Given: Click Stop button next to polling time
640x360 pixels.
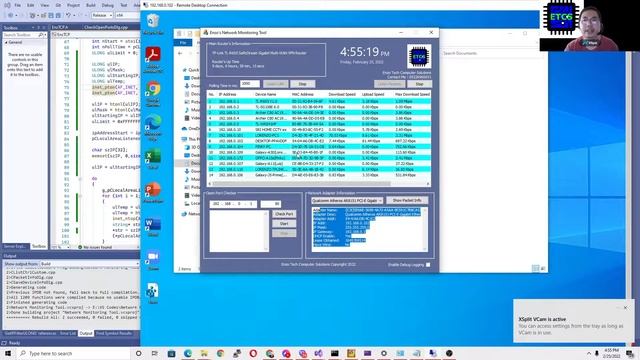Looking at the screenshot, I should pyautogui.click(x=302, y=84).
